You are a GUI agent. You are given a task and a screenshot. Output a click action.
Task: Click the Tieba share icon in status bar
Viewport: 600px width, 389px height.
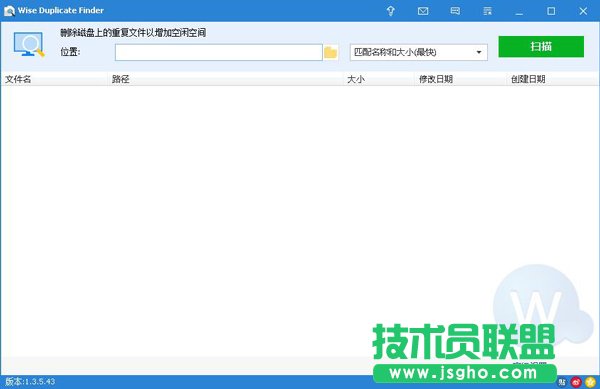(x=561, y=382)
